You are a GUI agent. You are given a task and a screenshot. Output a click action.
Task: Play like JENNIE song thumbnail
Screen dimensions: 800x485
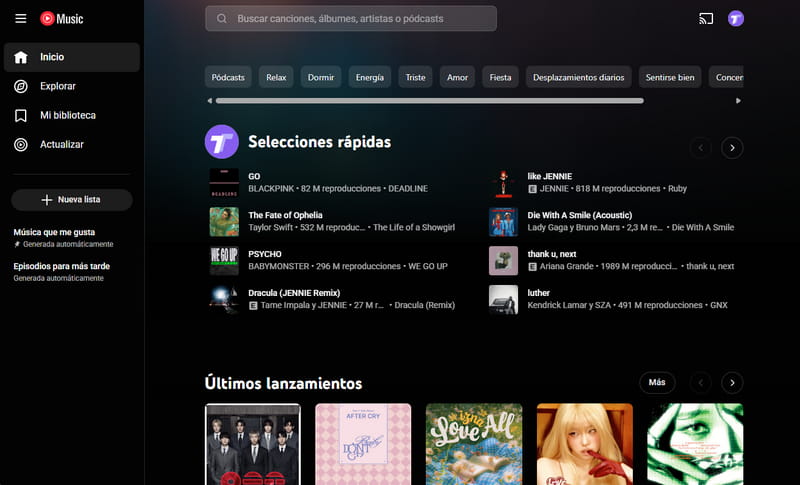pyautogui.click(x=504, y=183)
